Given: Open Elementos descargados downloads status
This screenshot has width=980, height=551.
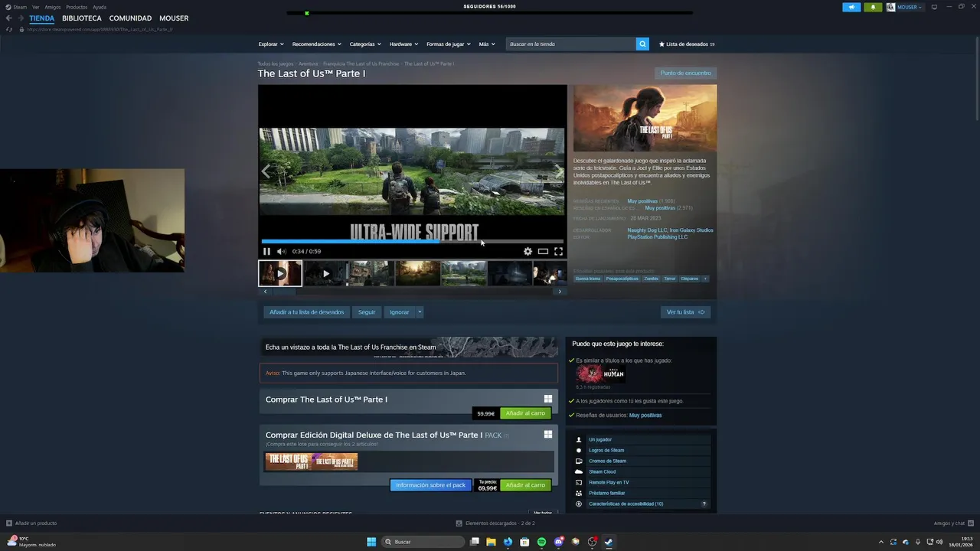Looking at the screenshot, I should 495,523.
